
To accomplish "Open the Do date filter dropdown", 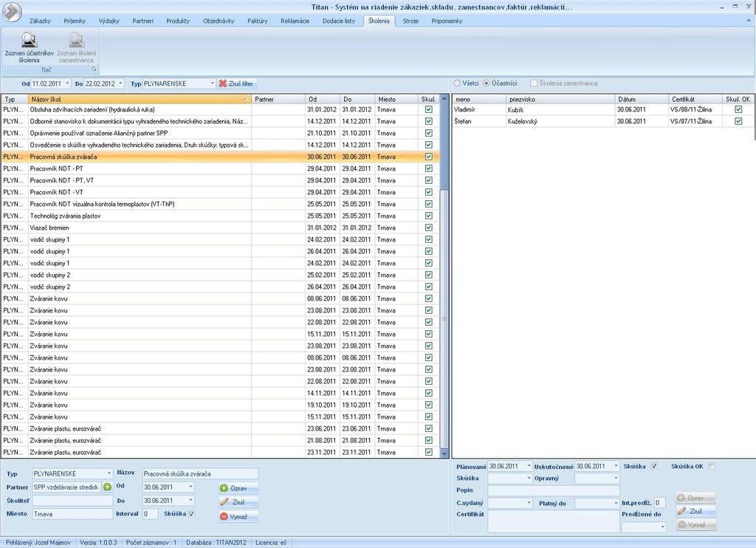I will point(120,83).
